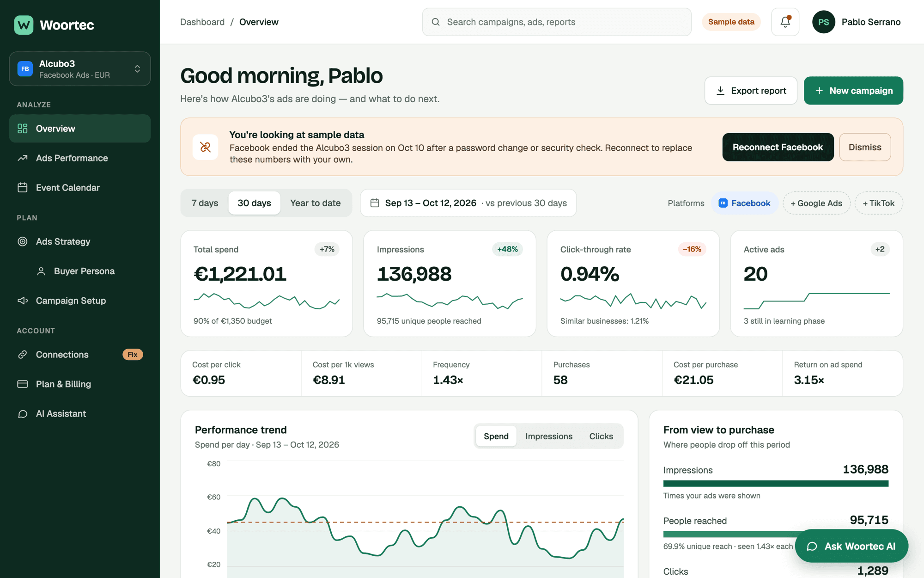Click the search magnifier icon
924x578 pixels.
435,22
